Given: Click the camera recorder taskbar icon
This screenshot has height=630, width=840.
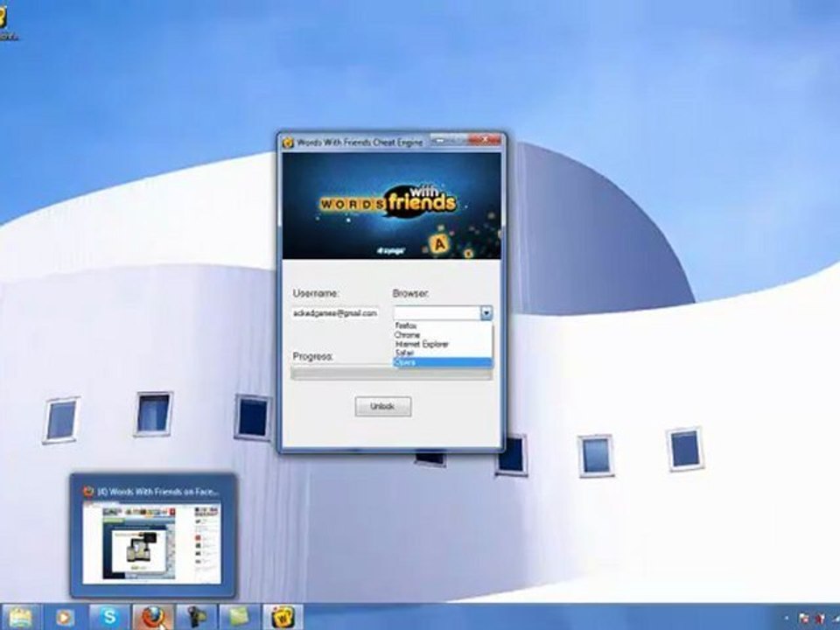Looking at the screenshot, I should coord(196,617).
